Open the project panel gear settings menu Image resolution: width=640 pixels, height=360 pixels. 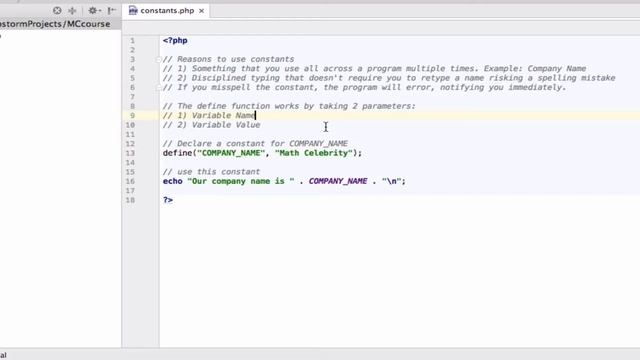(x=94, y=11)
